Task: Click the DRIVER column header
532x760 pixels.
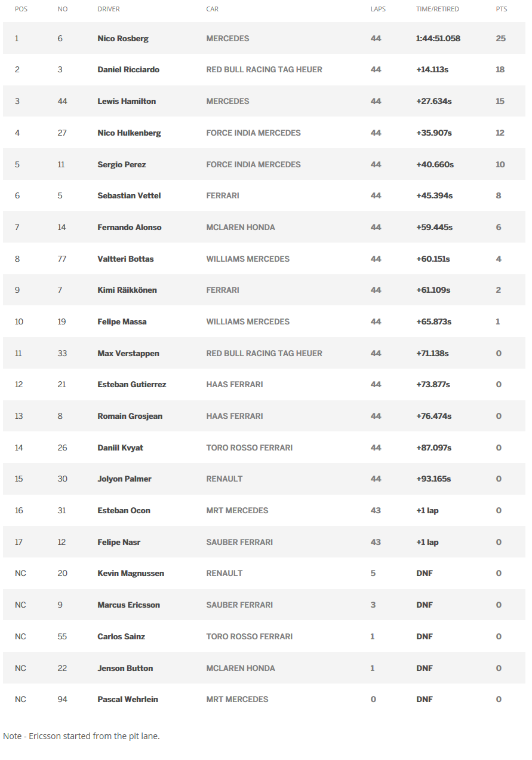Action: pos(109,10)
